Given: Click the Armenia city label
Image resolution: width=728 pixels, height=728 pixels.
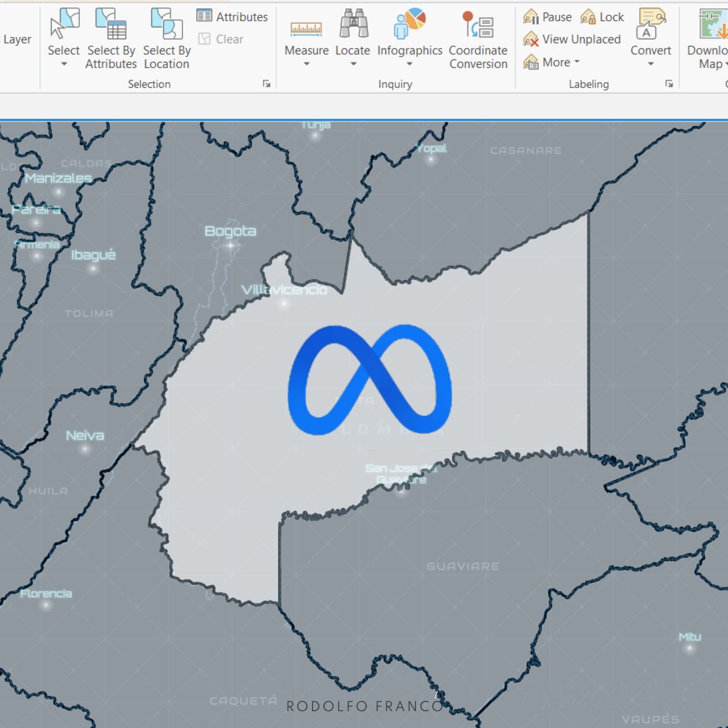Looking at the screenshot, I should tap(36, 244).
